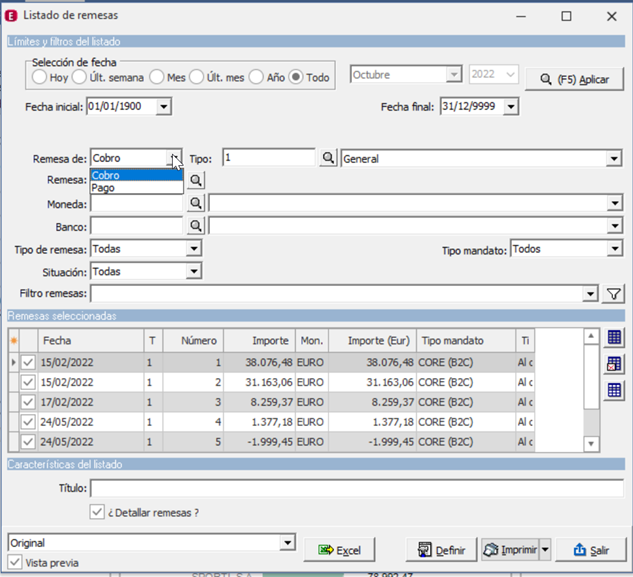Open the 'Situación' dropdown list
Screen dimensions: 633x577
(193, 271)
